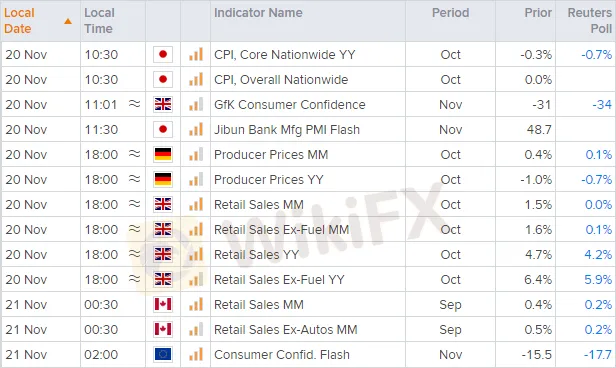Open Reuters Poll value -0.7% for CPI Core

point(596,54)
